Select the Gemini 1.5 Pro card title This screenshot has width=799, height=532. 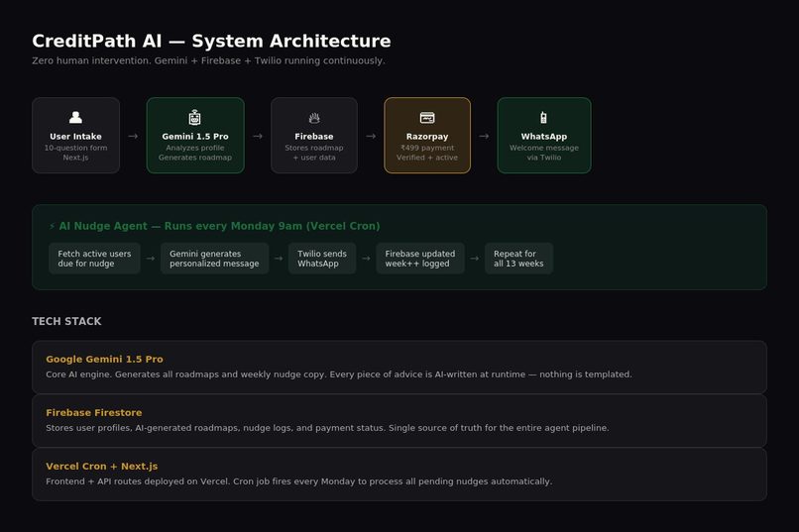click(195, 137)
